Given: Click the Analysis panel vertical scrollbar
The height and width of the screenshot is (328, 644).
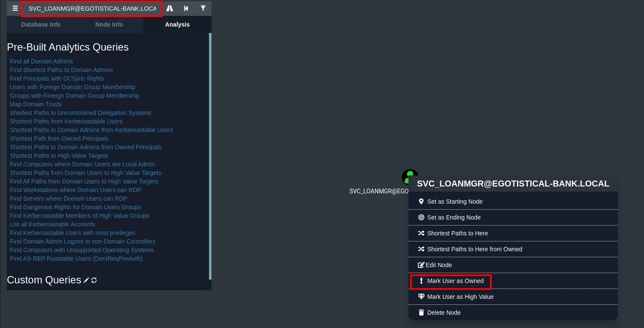Looking at the screenshot, I should (x=210, y=156).
